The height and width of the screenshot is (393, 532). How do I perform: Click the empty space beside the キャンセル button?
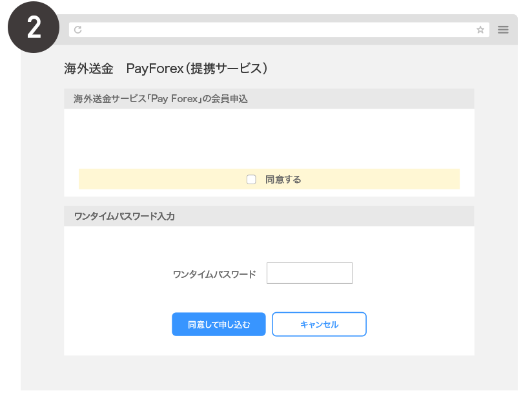(420, 324)
